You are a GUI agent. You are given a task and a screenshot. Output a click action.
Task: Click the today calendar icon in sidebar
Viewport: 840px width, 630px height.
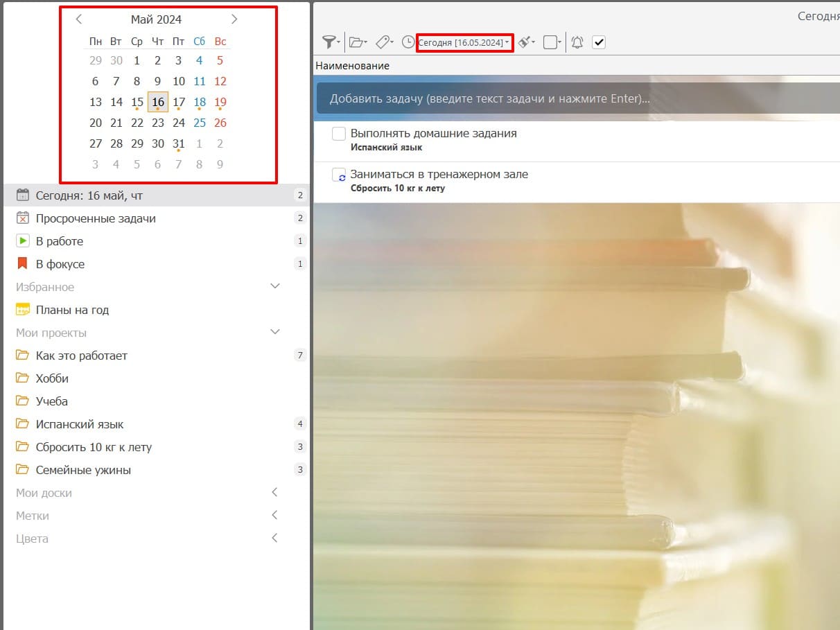[23, 195]
